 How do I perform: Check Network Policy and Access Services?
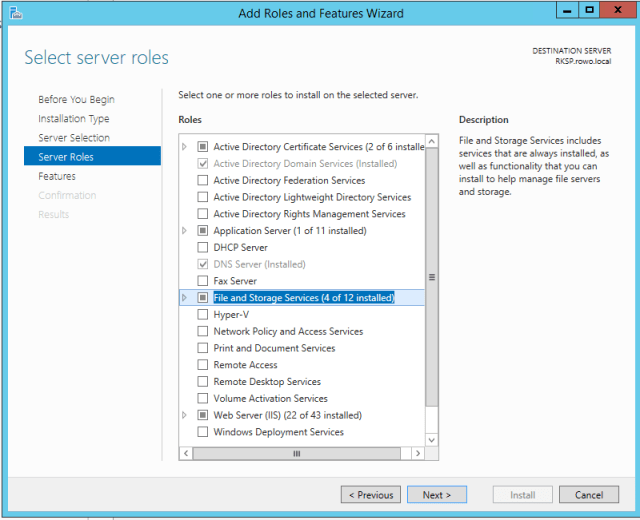click(202, 331)
